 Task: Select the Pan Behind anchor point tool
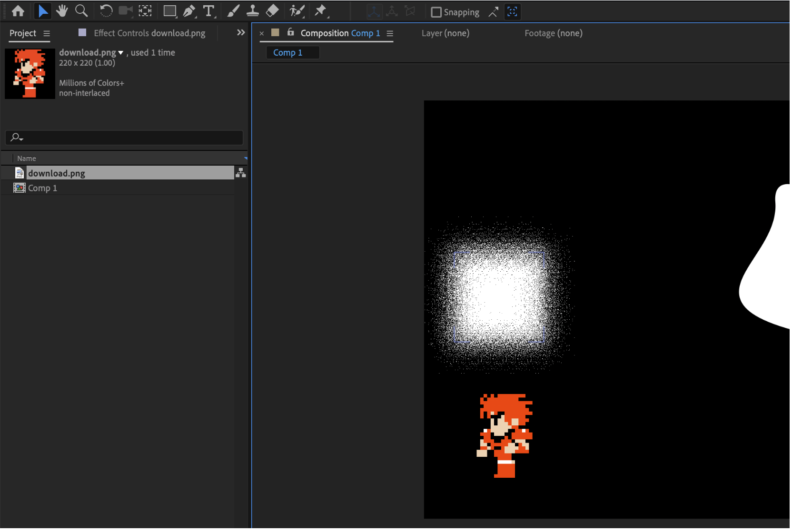click(x=145, y=11)
